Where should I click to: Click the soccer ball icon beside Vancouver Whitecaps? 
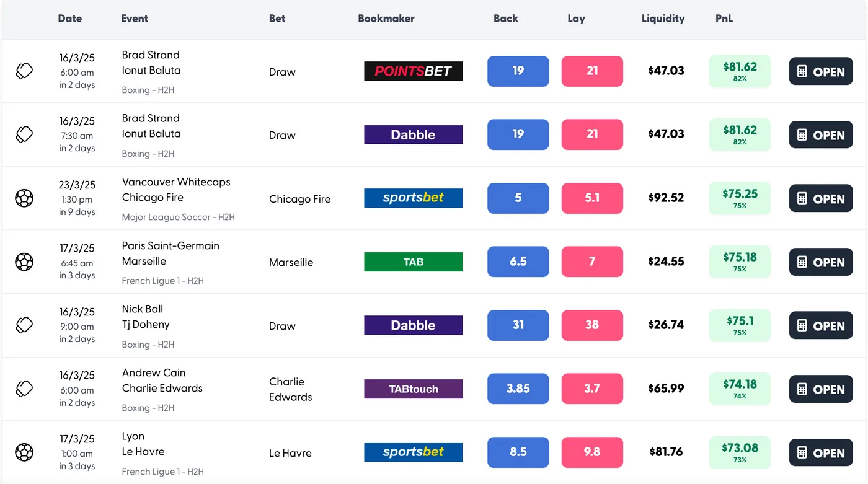(24, 198)
